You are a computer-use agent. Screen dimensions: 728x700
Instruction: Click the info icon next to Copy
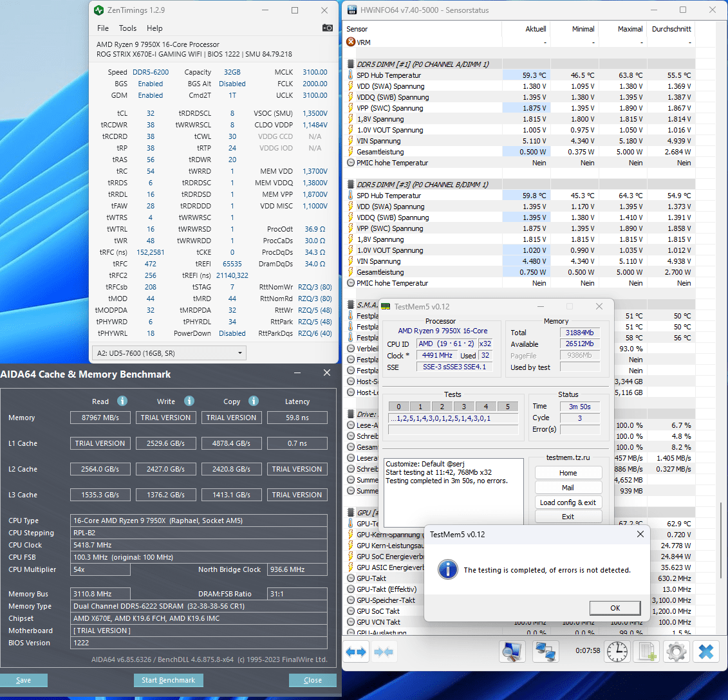coord(253,401)
